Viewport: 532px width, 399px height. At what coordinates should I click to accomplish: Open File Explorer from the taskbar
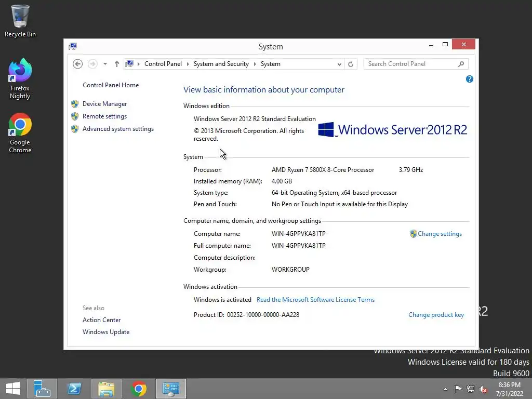106,389
